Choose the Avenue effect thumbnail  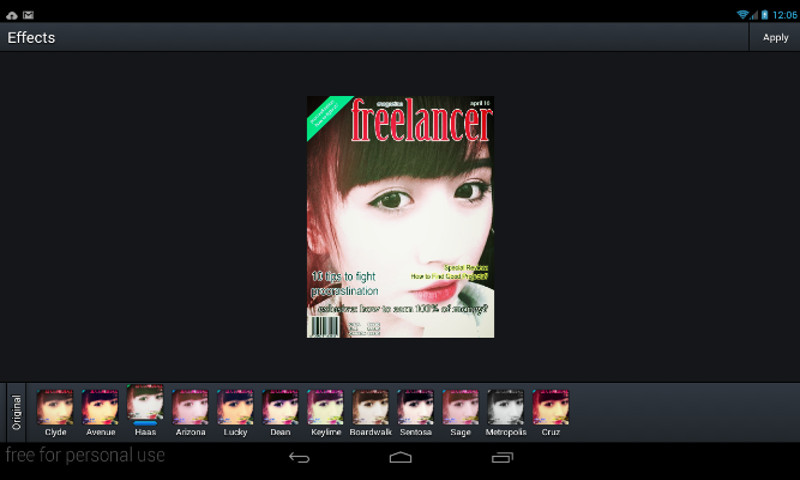tap(100, 407)
